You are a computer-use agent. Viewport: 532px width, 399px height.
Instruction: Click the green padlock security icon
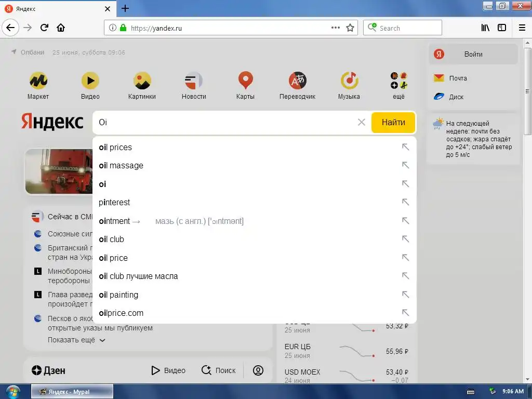point(123,28)
